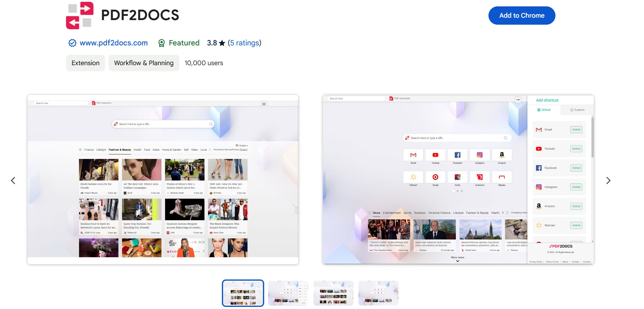Screen dimensions: 644x309
Task: Expand More news in the right preview
Action: click(x=457, y=259)
